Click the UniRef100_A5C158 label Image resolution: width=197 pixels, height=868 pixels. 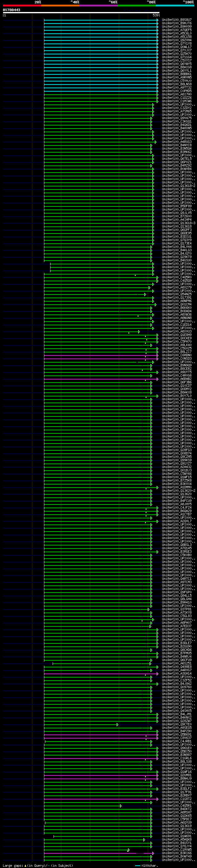pos(177,37)
